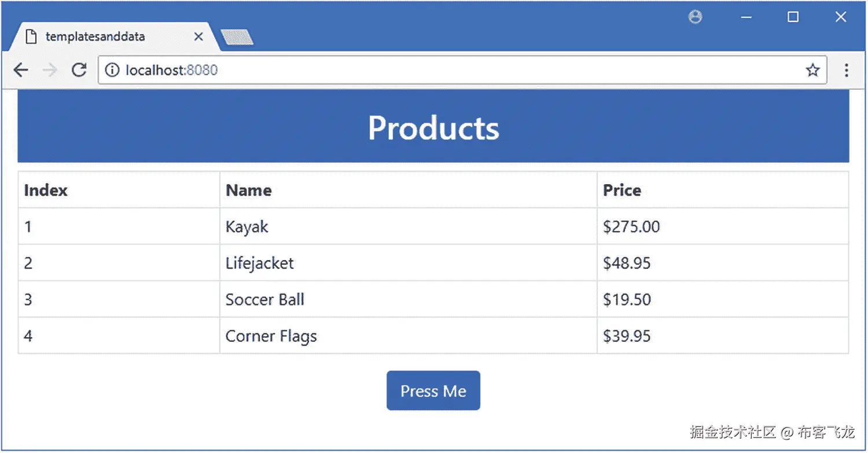Close the templatesanddata tab
This screenshot has width=868, height=453.
click(198, 36)
